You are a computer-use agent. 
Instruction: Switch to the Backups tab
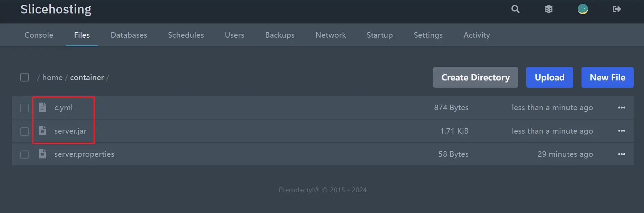[x=280, y=35]
